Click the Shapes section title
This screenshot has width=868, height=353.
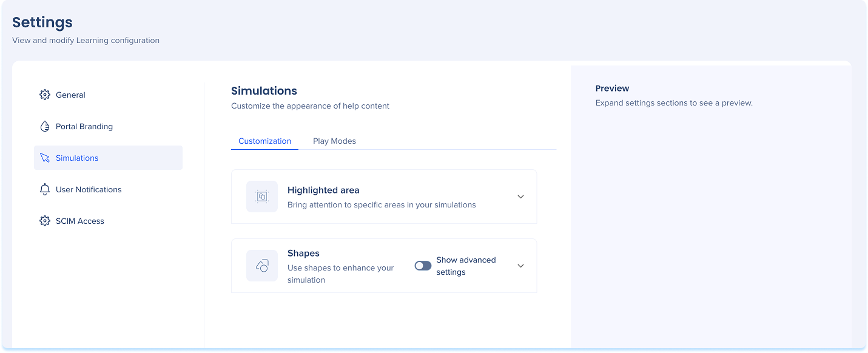[x=303, y=253]
